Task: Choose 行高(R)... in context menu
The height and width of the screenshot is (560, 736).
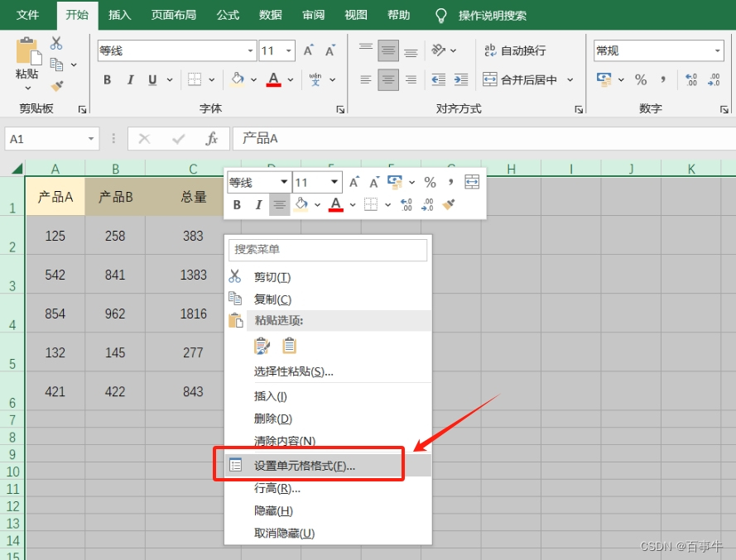Action: (328, 488)
